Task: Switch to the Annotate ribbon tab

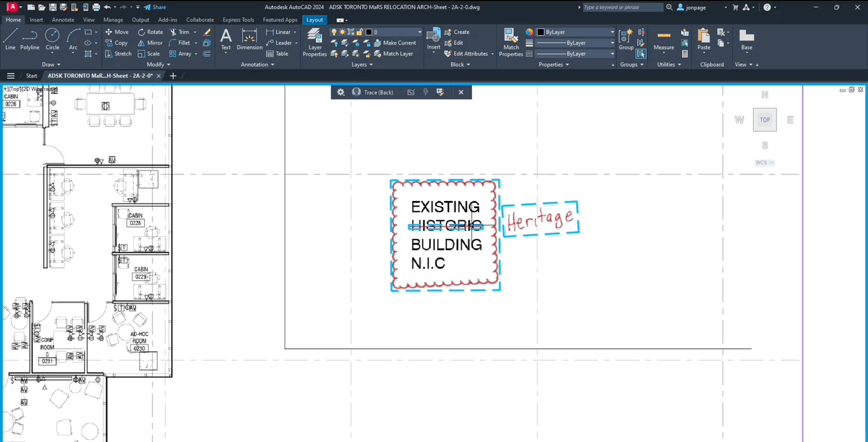Action: click(63, 19)
